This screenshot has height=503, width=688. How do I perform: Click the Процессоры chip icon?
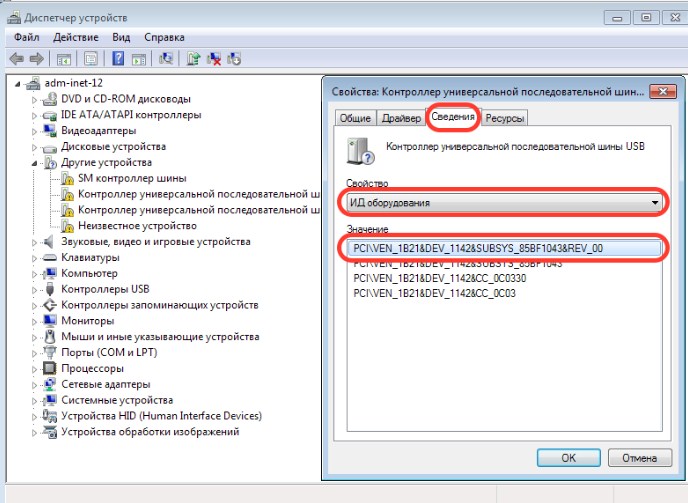point(49,368)
